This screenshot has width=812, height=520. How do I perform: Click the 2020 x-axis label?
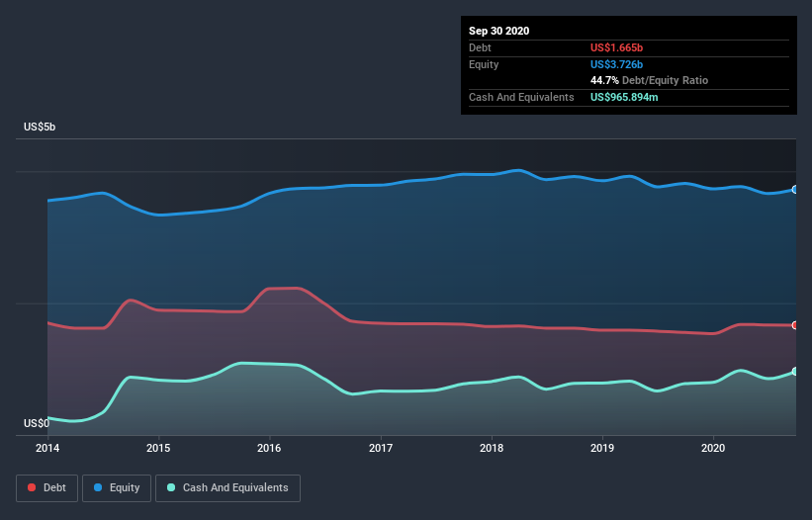coord(713,448)
